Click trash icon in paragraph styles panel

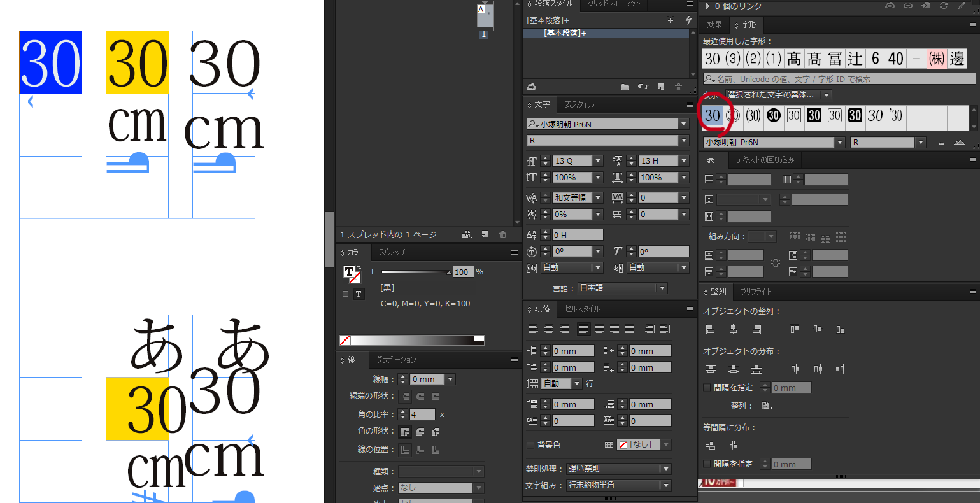(678, 87)
